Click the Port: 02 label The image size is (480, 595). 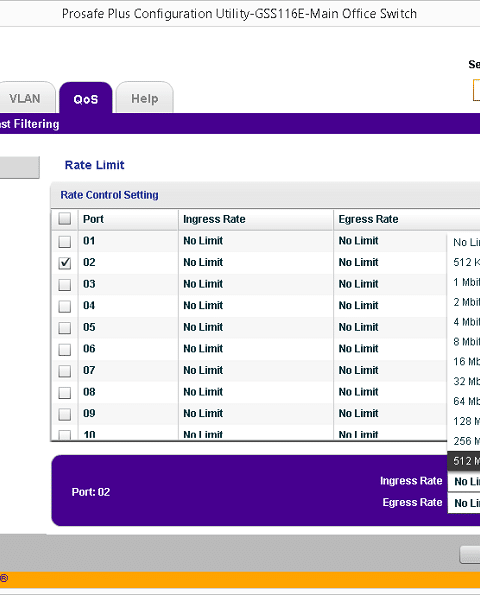91,492
